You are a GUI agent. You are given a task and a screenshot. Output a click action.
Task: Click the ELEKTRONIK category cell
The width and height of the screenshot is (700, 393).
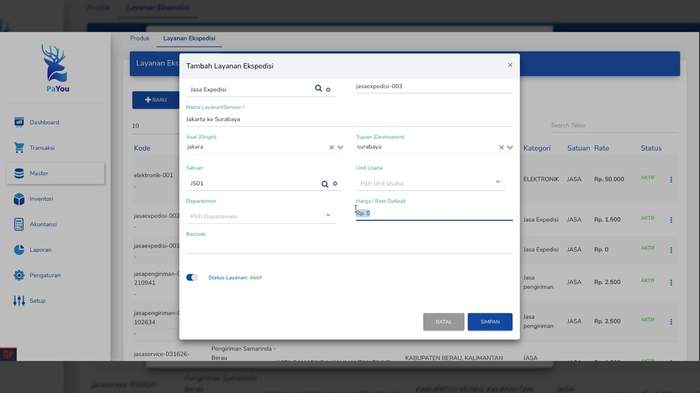point(541,179)
